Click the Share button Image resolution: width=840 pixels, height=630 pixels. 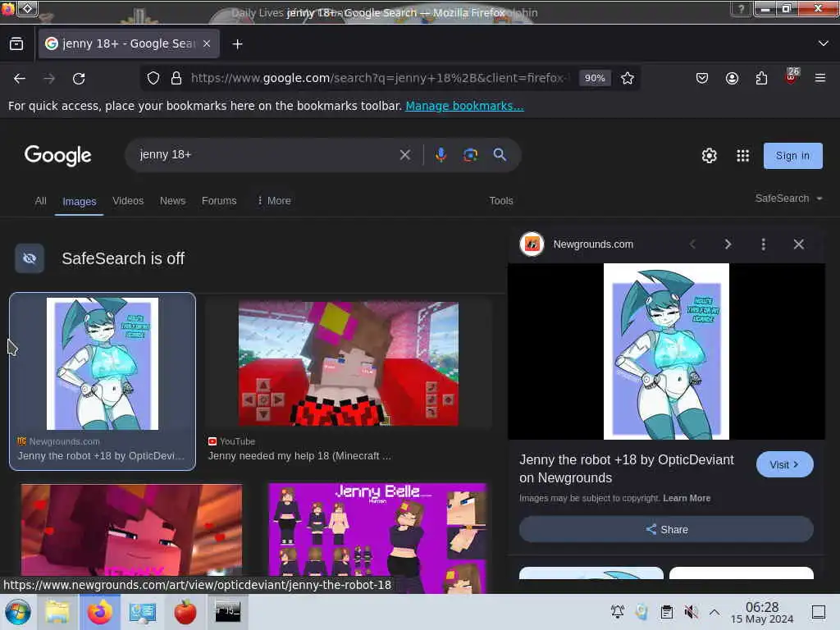click(666, 529)
